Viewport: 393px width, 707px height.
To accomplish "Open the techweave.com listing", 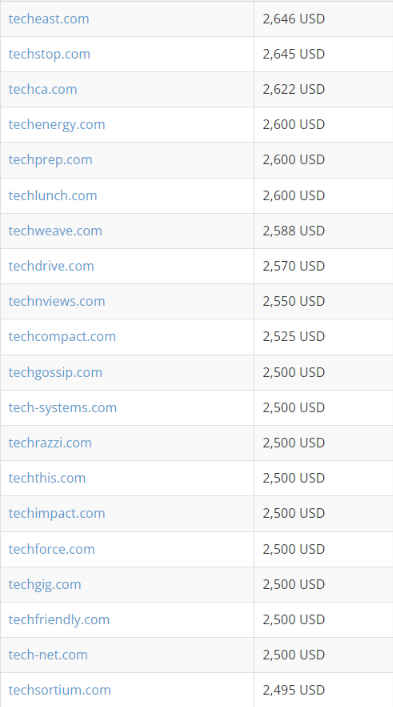I will (55, 230).
